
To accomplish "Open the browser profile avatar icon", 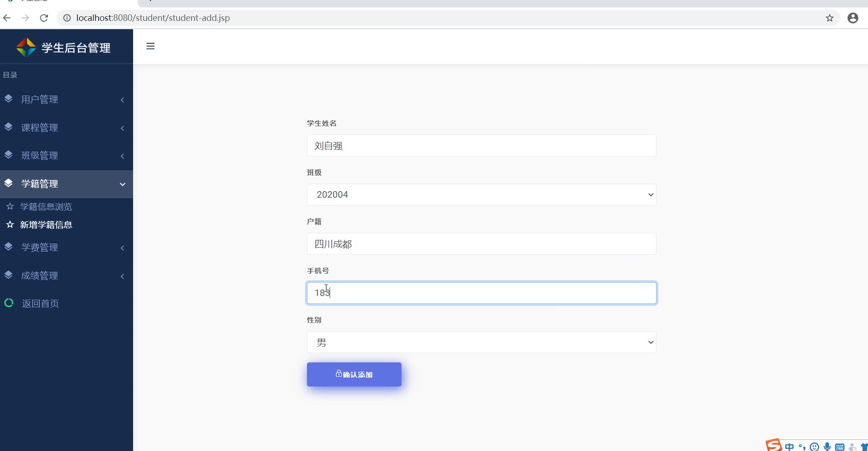I will click(853, 18).
